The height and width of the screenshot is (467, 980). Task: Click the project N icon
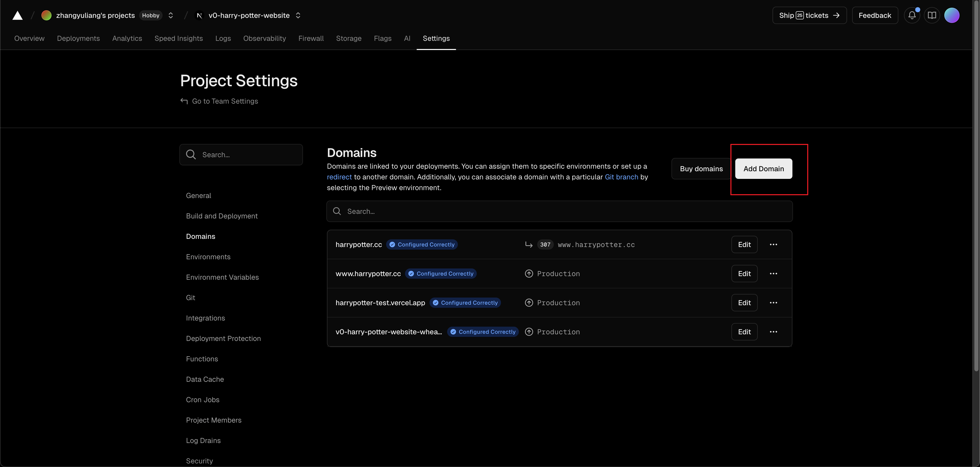click(199, 15)
